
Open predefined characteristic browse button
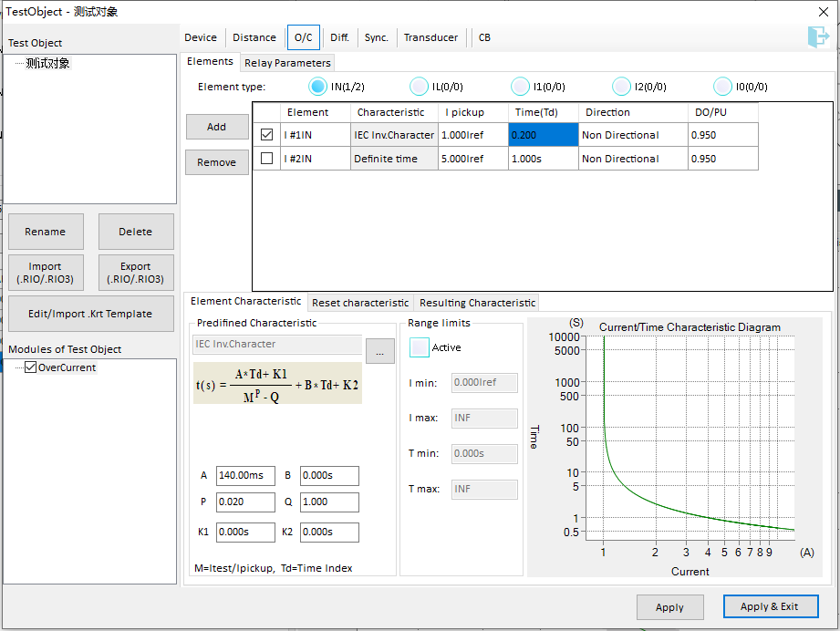pyautogui.click(x=379, y=351)
